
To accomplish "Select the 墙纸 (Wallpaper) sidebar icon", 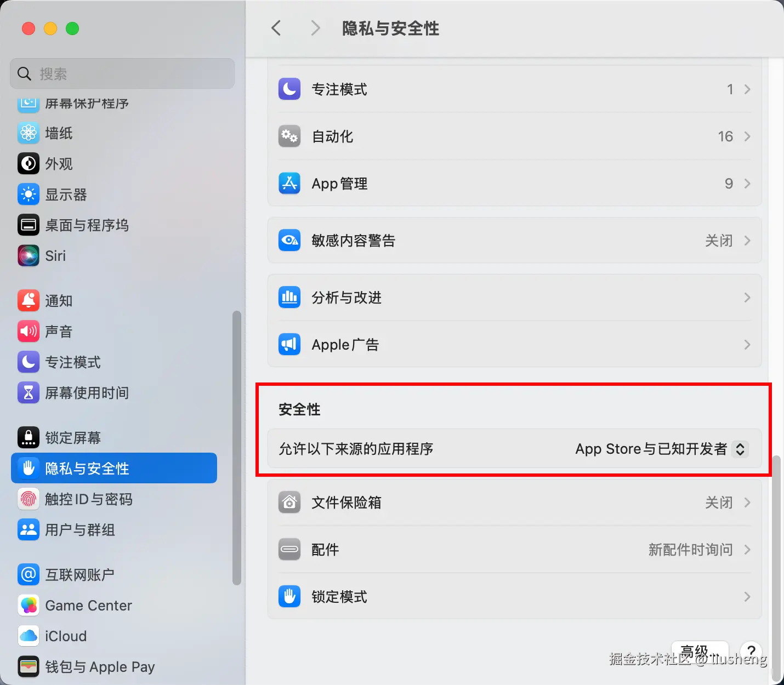I will 29,133.
